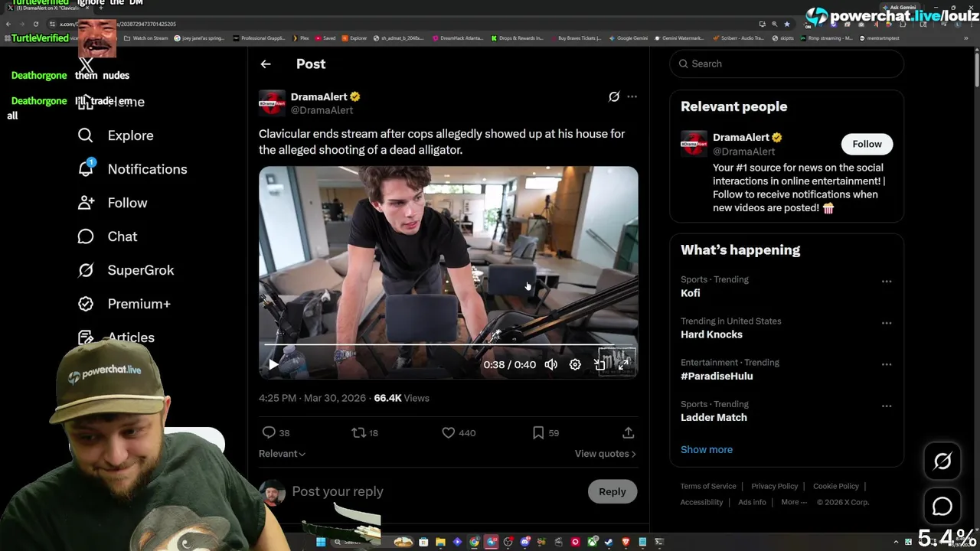Screen dimensions: 980x551
Task: Open Terms of Service link
Action: pos(708,487)
